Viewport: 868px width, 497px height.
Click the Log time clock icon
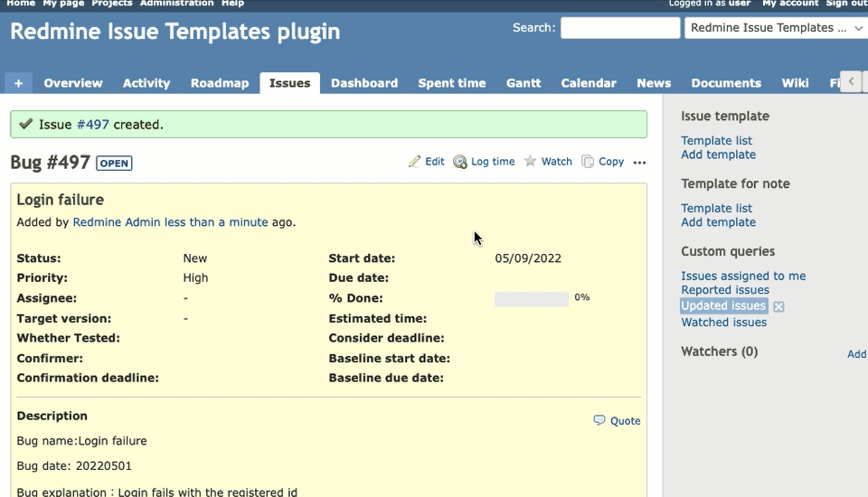click(x=460, y=162)
